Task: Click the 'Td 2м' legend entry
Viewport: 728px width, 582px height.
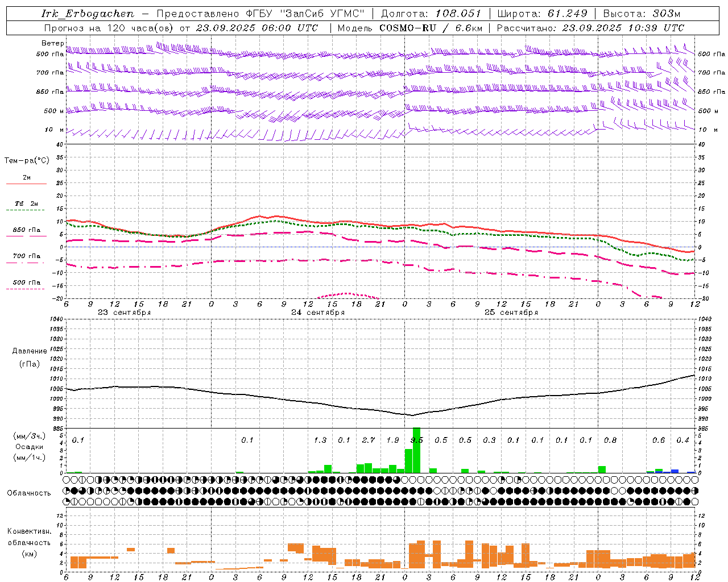Action: click(x=26, y=203)
